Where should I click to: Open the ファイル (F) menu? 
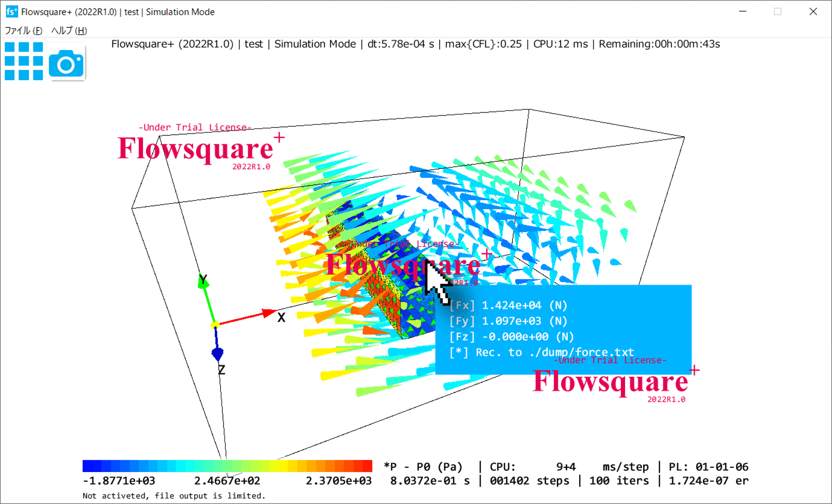tap(23, 30)
